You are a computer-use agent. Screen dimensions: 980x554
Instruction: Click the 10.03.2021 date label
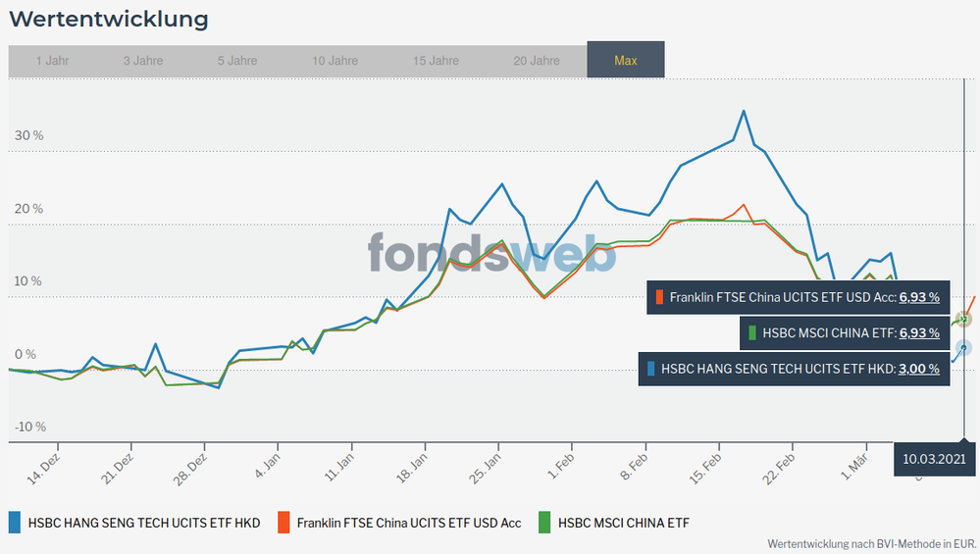click(x=936, y=458)
